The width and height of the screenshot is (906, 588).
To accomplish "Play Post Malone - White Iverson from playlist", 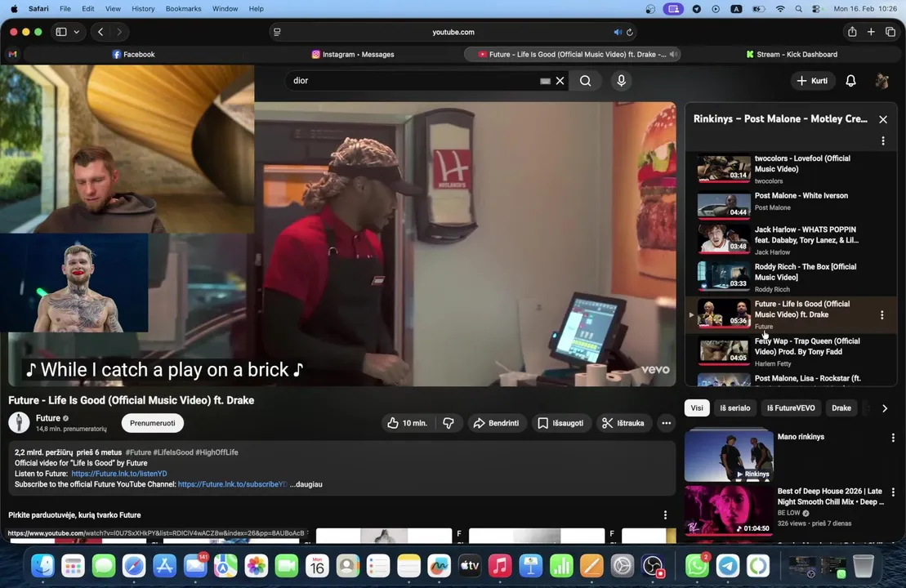I will (x=791, y=203).
